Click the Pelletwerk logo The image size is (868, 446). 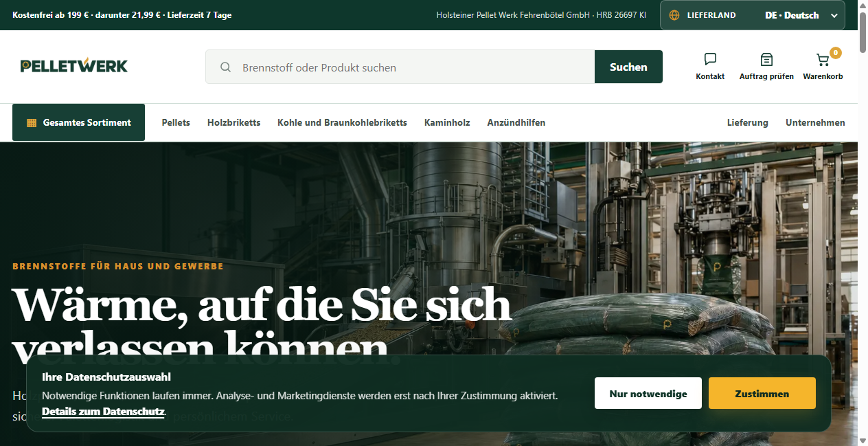coord(74,66)
